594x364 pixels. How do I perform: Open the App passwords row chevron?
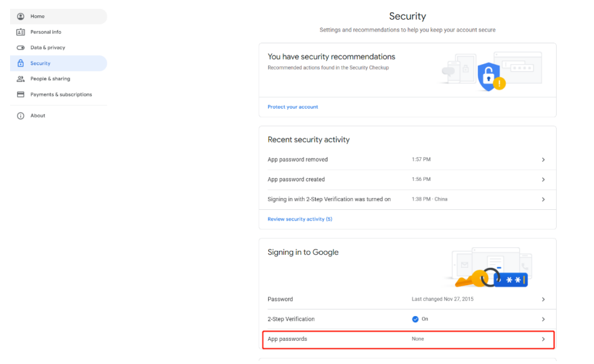point(543,340)
